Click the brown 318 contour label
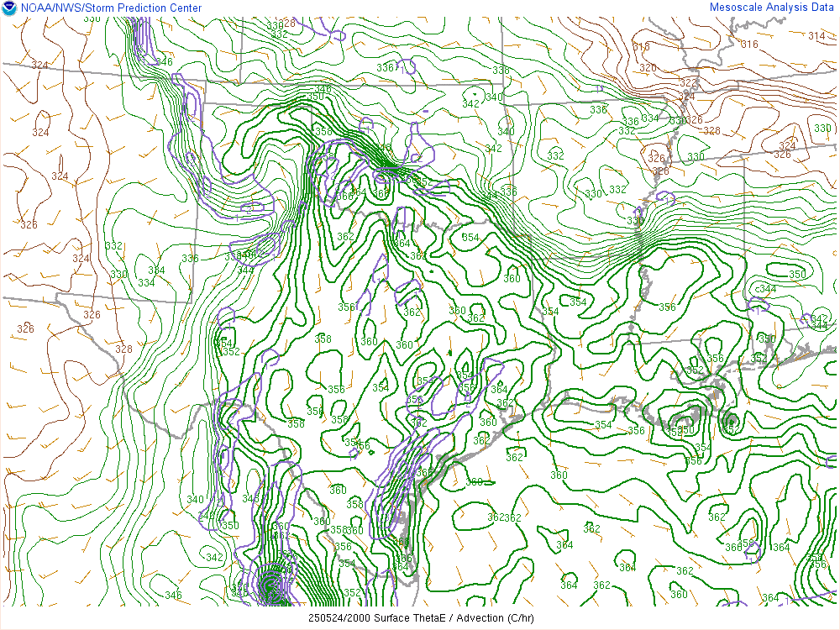The width and height of the screenshot is (840, 630). point(641,47)
